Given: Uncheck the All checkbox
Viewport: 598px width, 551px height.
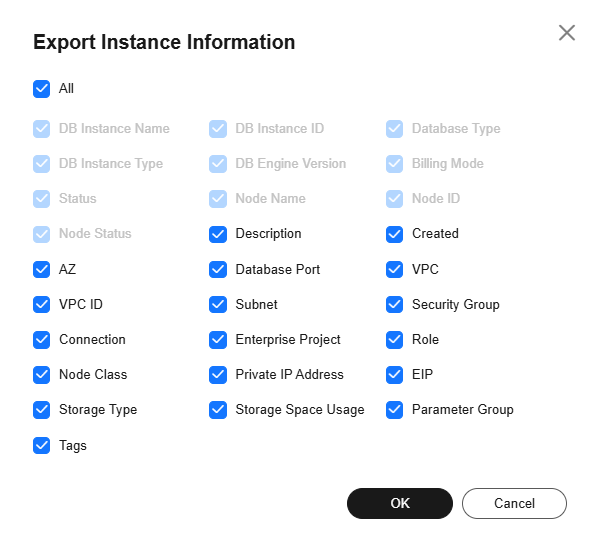Looking at the screenshot, I should pos(41,89).
